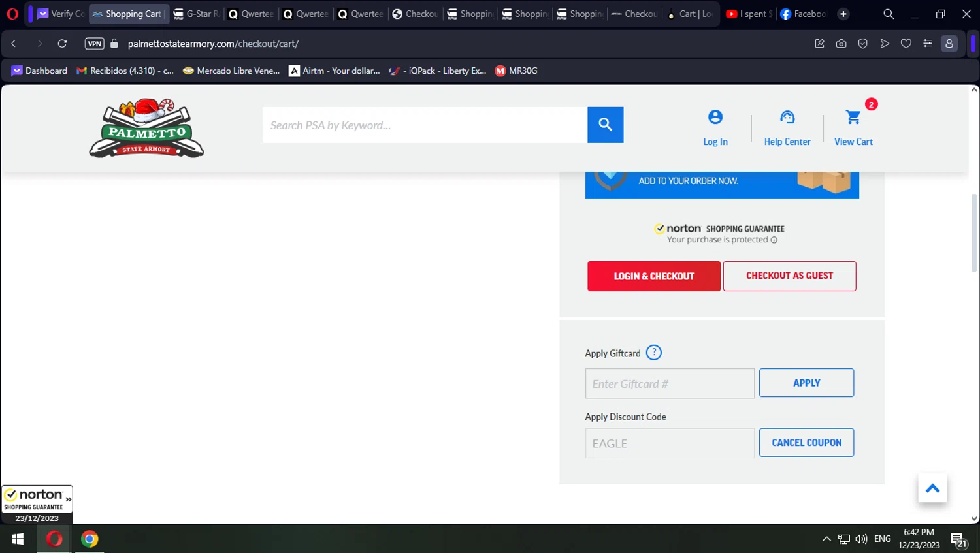
Task: Click the Opera browser menu logo
Action: point(12,14)
